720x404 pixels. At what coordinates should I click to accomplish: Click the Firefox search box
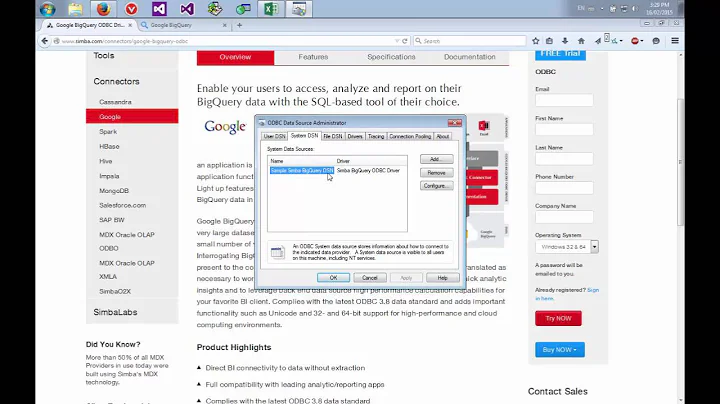(x=470, y=41)
